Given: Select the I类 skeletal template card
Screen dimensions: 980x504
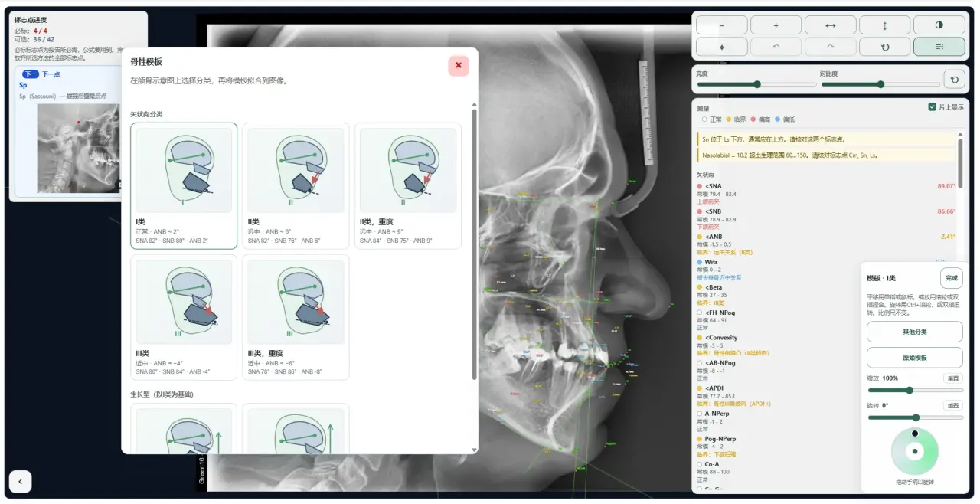Looking at the screenshot, I should [x=184, y=186].
